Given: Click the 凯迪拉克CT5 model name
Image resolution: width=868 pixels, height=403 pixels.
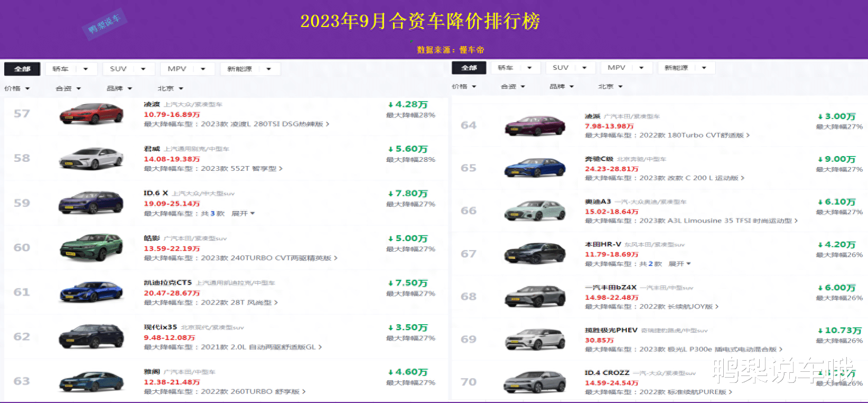Looking at the screenshot, I should click(168, 282).
